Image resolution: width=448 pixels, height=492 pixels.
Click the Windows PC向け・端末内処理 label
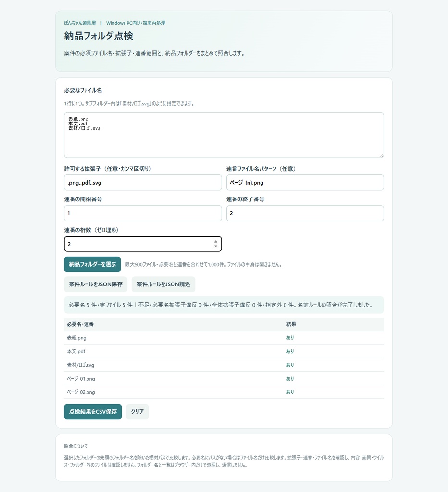tap(136, 23)
